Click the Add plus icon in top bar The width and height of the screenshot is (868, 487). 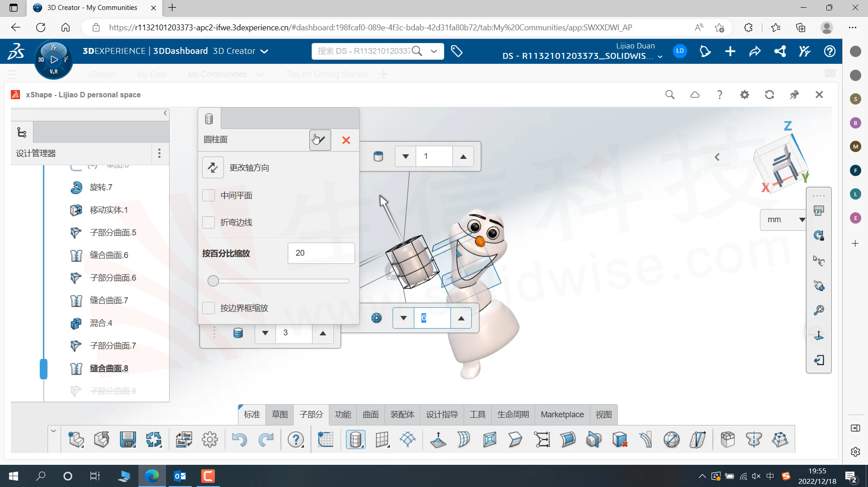tap(730, 51)
